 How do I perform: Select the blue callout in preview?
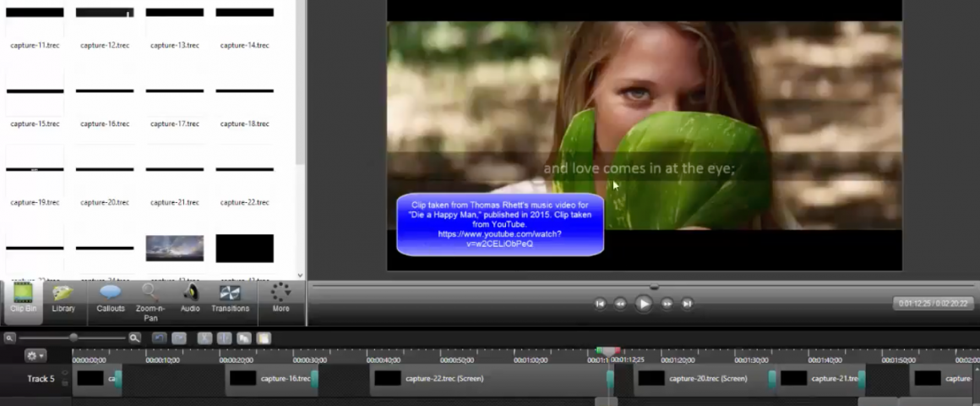coord(500,225)
